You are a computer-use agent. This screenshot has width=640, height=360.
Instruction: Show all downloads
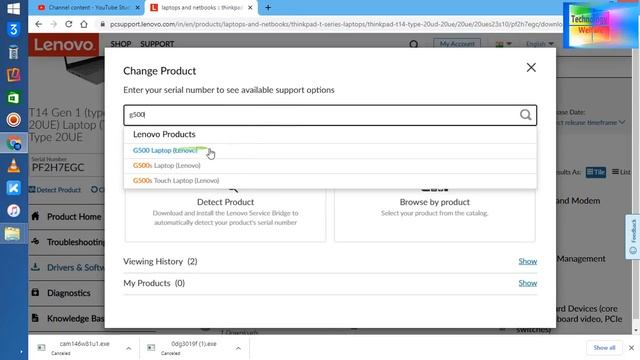[x=604, y=348]
